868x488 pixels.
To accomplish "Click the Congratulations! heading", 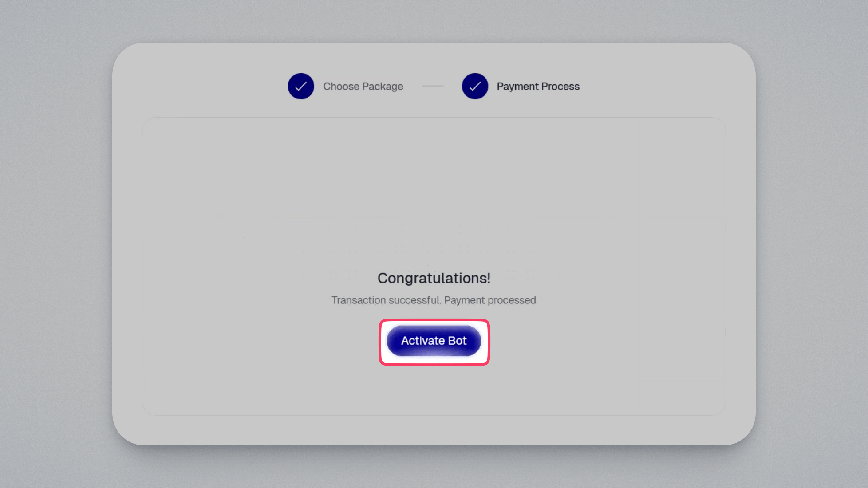I will pos(434,278).
